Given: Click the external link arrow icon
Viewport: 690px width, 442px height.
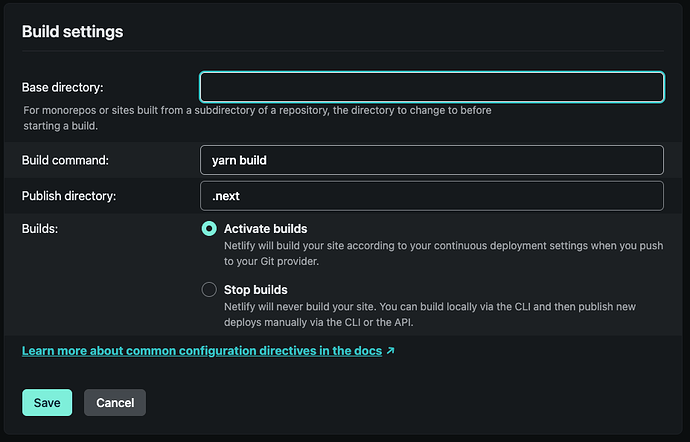Looking at the screenshot, I should click(x=390, y=352).
